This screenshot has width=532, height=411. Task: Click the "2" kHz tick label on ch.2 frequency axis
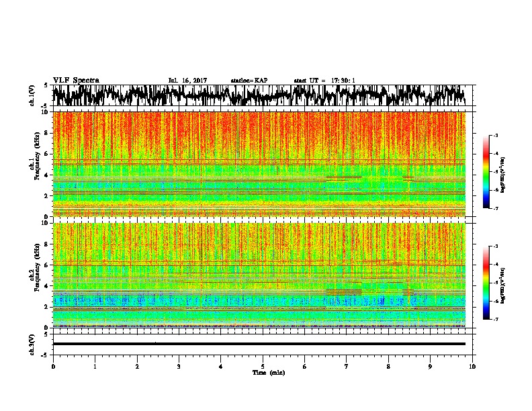click(x=47, y=307)
